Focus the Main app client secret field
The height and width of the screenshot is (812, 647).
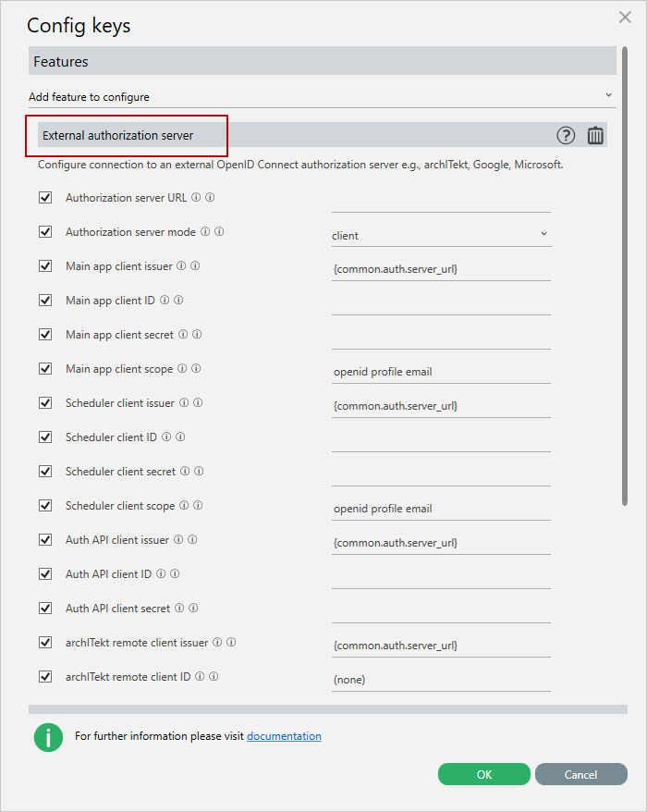441,338
